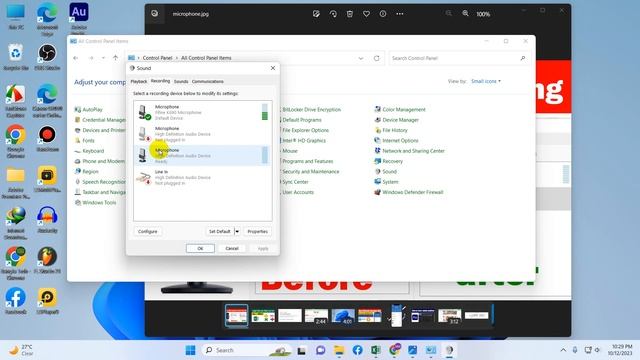This screenshot has height=360, width=640.
Task: Select the filmstrip thumbnail labeled 2:44
Action: click(316, 316)
